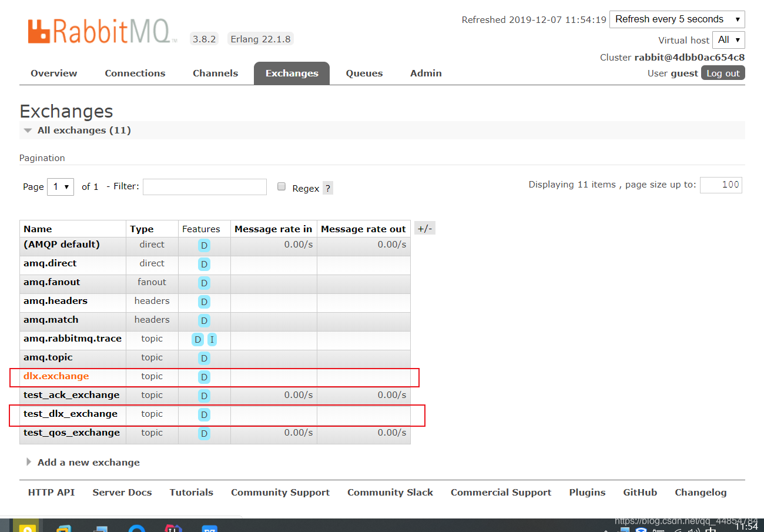Click the I (internal) badge for amq.rabbitmq.trace
Image resolution: width=764 pixels, height=532 pixels.
212,340
